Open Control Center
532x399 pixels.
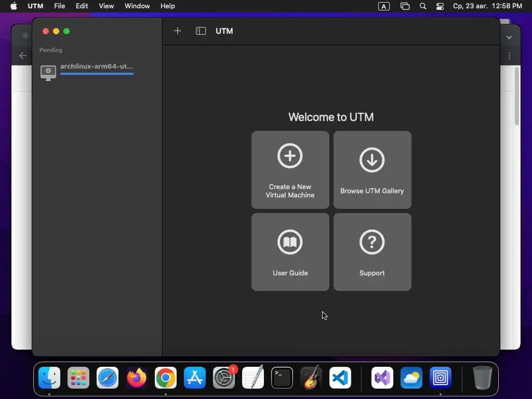pyautogui.click(x=440, y=6)
